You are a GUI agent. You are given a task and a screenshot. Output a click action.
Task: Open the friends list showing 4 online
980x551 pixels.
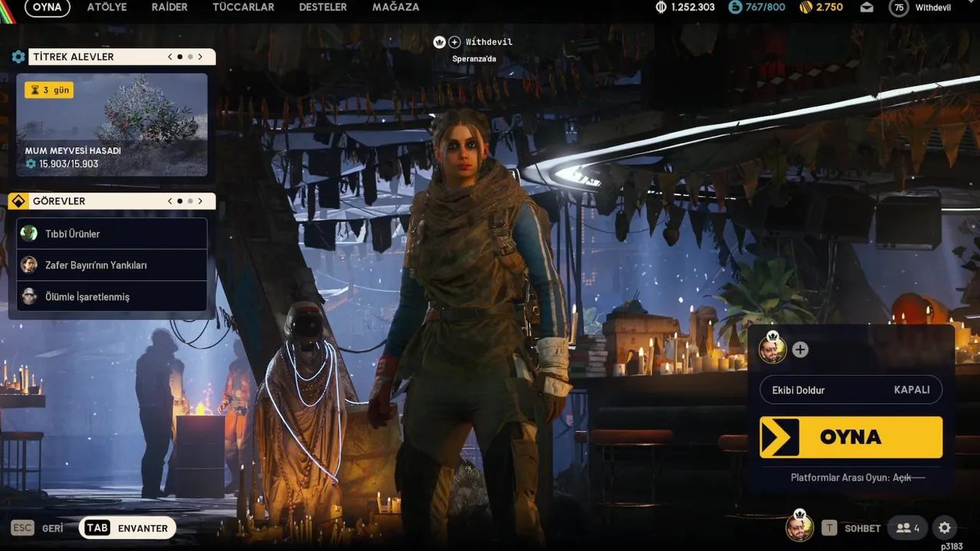(x=908, y=528)
